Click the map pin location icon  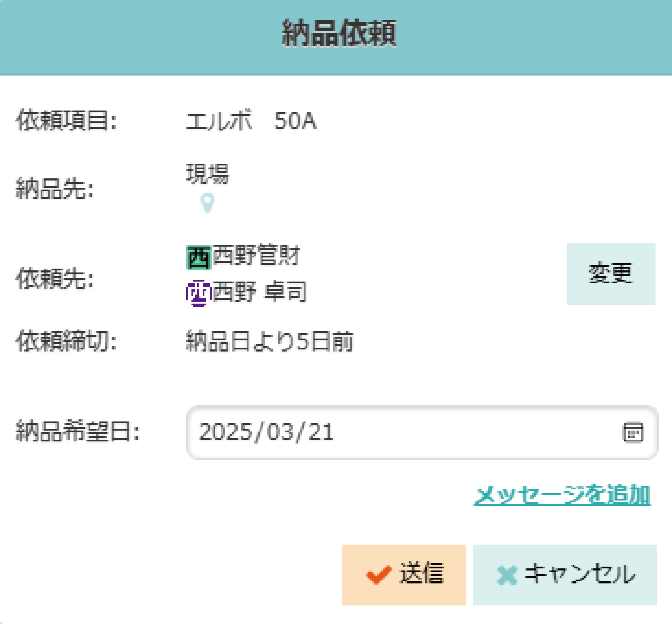pos(207,203)
